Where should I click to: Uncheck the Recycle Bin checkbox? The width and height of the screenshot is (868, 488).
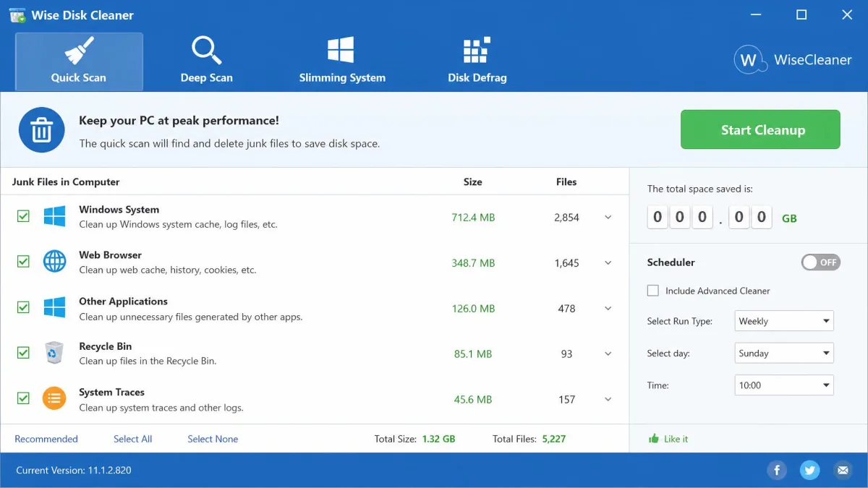click(x=23, y=353)
